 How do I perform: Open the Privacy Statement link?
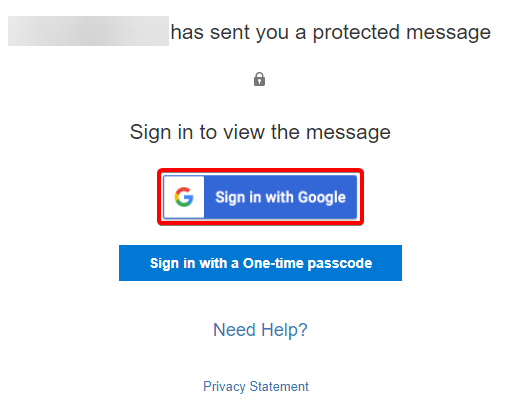pyautogui.click(x=256, y=387)
